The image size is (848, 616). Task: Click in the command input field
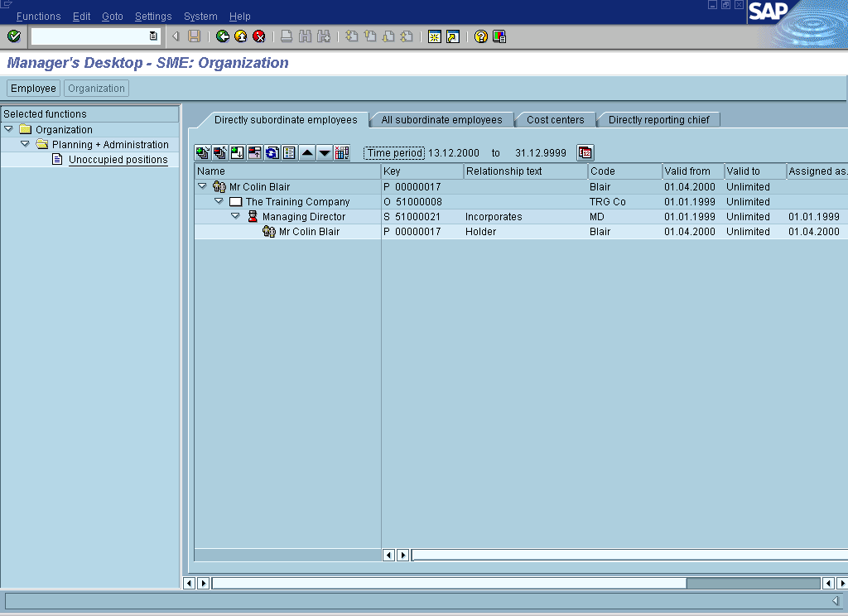(89, 36)
